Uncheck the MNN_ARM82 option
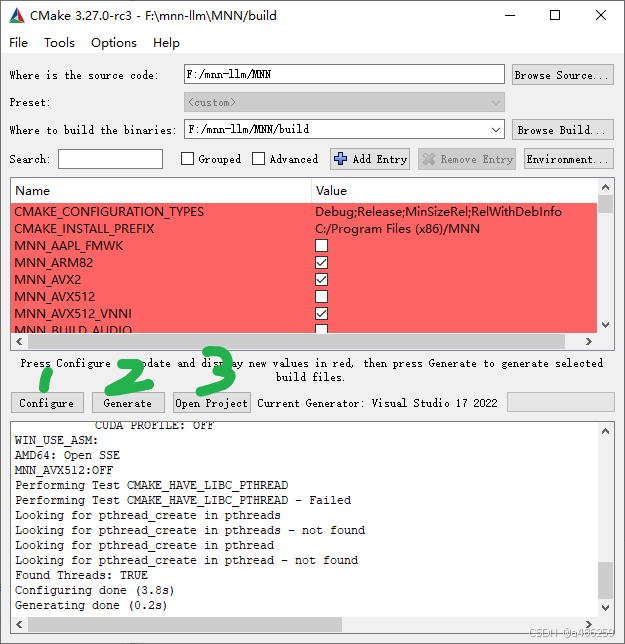Image resolution: width=625 pixels, height=644 pixels. pyautogui.click(x=322, y=262)
